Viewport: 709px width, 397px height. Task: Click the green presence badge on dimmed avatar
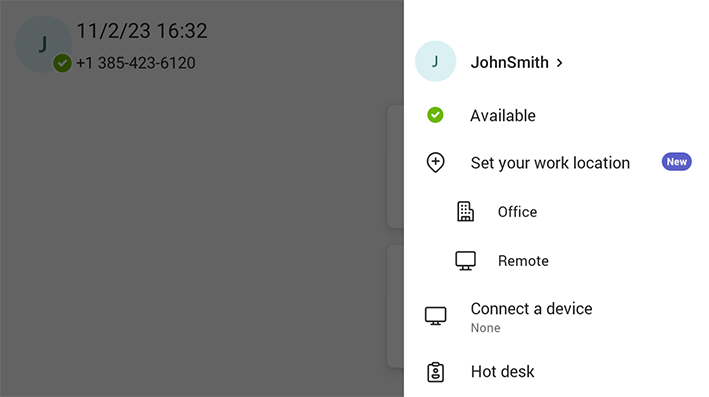(x=62, y=63)
